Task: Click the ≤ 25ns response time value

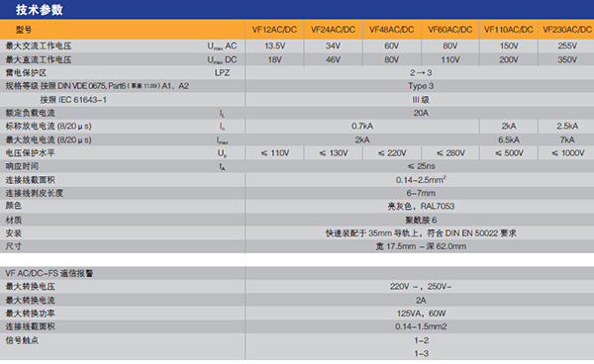Action: coord(420,166)
